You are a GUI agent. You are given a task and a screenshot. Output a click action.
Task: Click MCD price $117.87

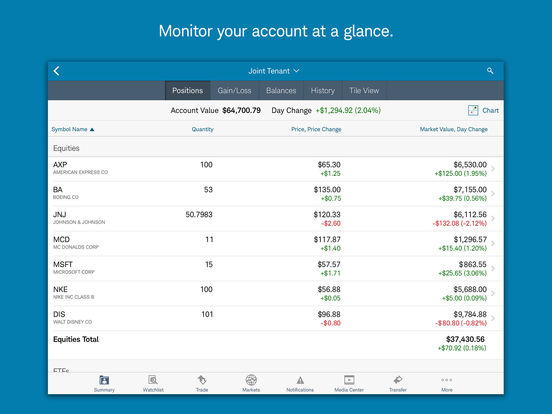click(x=327, y=239)
